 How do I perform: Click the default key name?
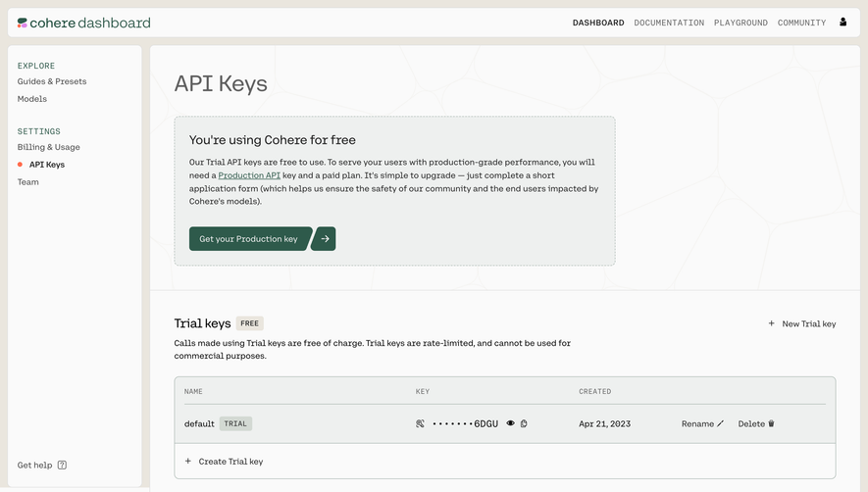coord(199,424)
